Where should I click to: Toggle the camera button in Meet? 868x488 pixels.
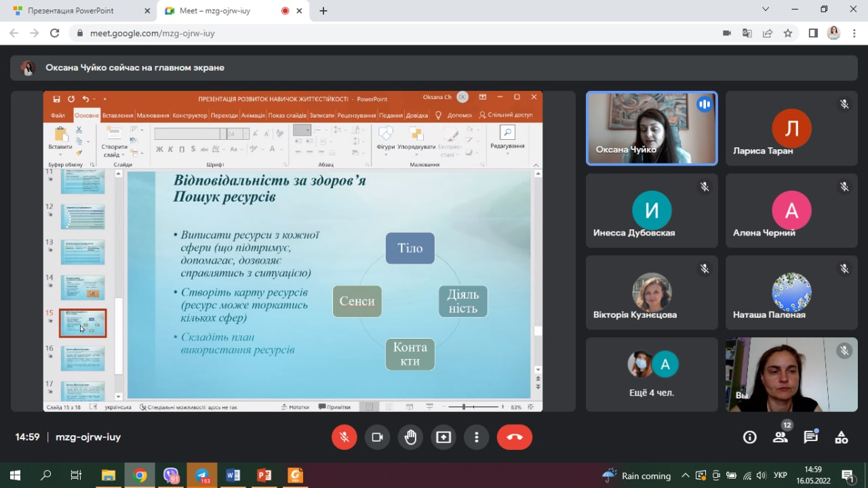[377, 437]
